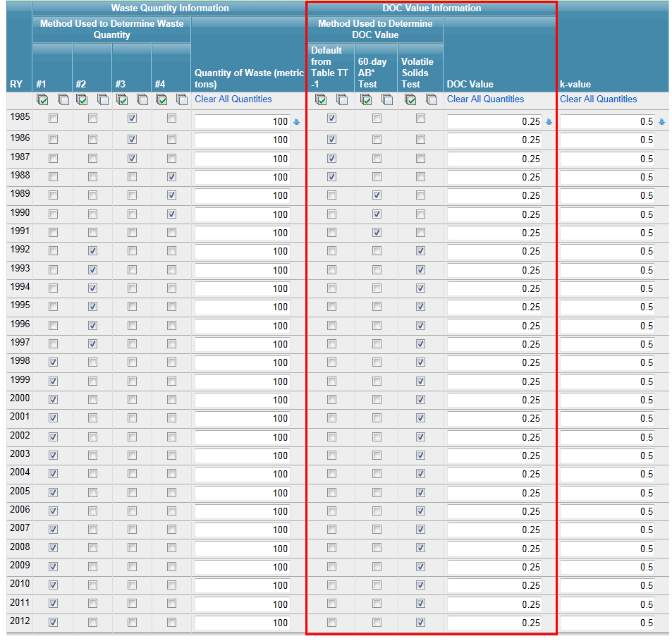Check method #3 for year 2005
Screen dimensions: 672x641
pos(132,492)
